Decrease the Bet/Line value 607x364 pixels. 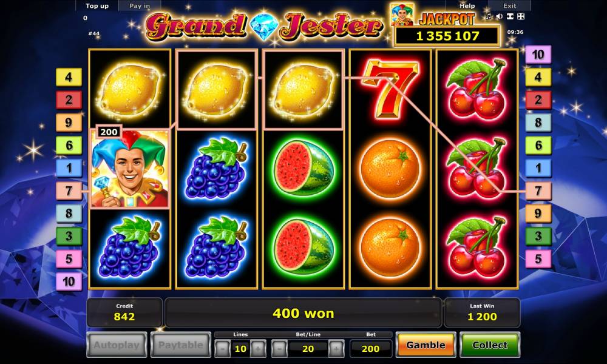pyautogui.click(x=279, y=348)
